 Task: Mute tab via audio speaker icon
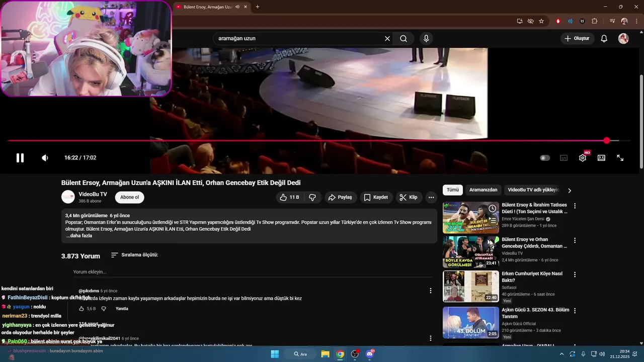click(237, 7)
